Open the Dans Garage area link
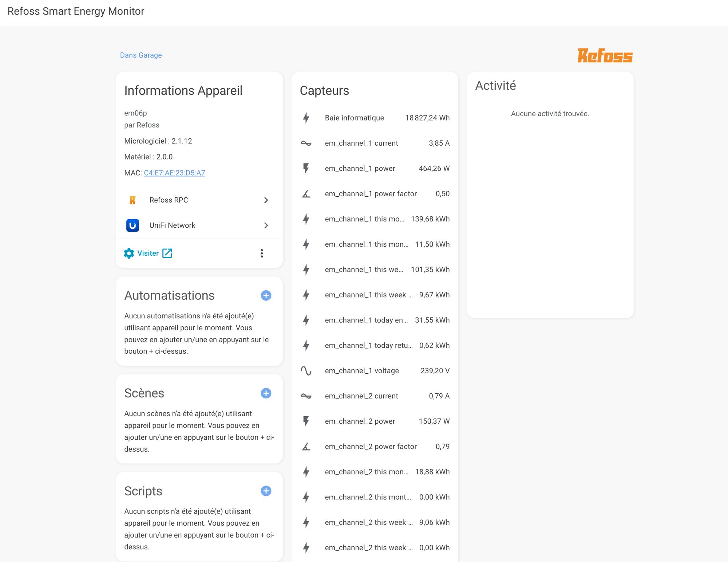Viewport: 728px width, 562px height. pos(141,55)
